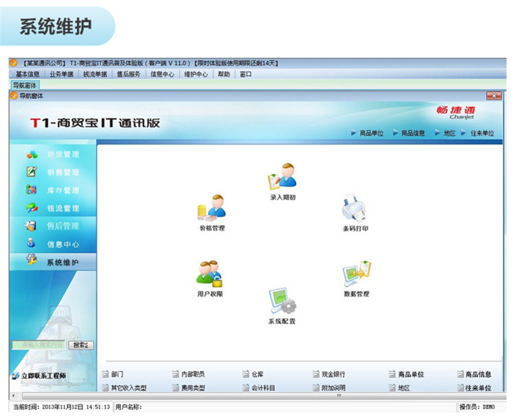Click the bottom 地区 list icon
Screen dimensions: 515x420
coord(392,388)
